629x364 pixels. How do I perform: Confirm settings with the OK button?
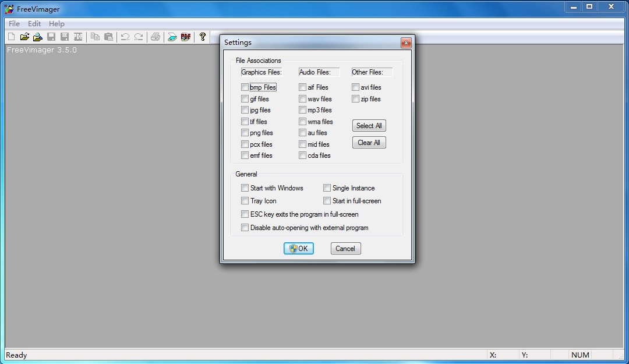pos(299,249)
